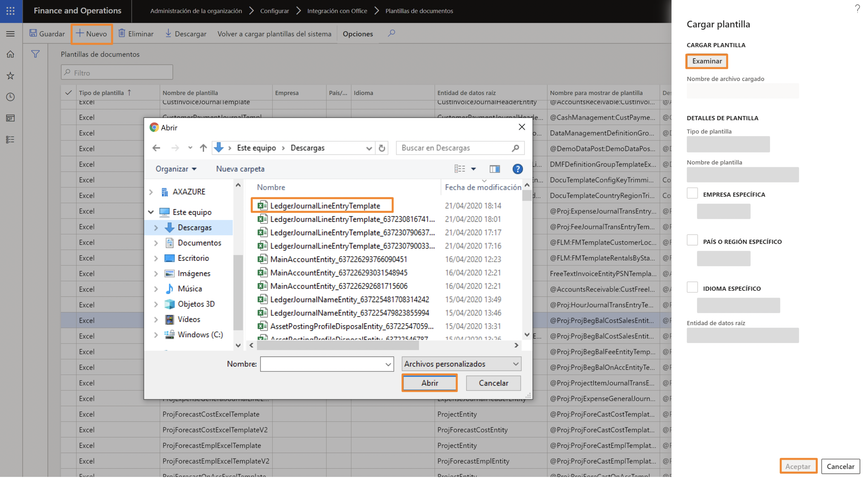Save with the Guardar button
The height and width of the screenshot is (478, 868).
click(47, 34)
